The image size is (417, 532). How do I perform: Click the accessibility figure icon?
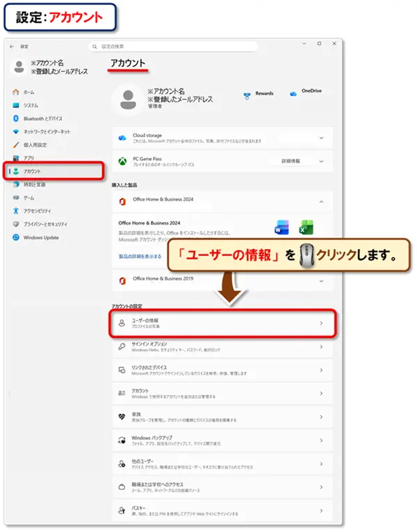(15, 211)
